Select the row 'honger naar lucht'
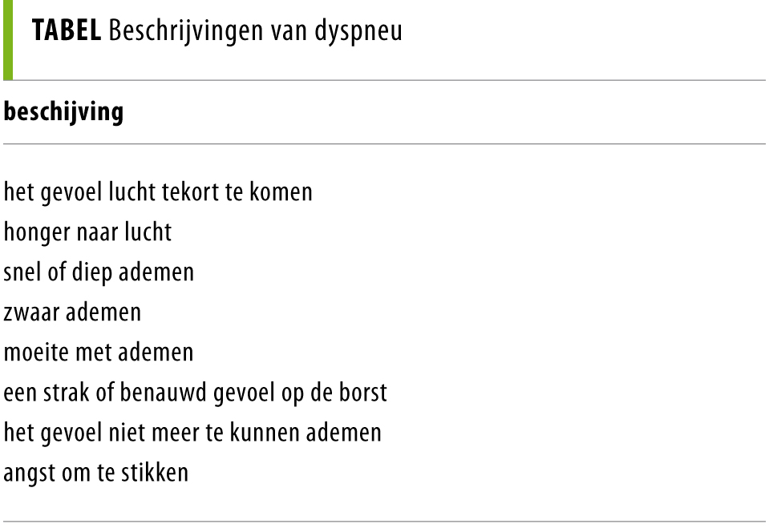 (87, 232)
